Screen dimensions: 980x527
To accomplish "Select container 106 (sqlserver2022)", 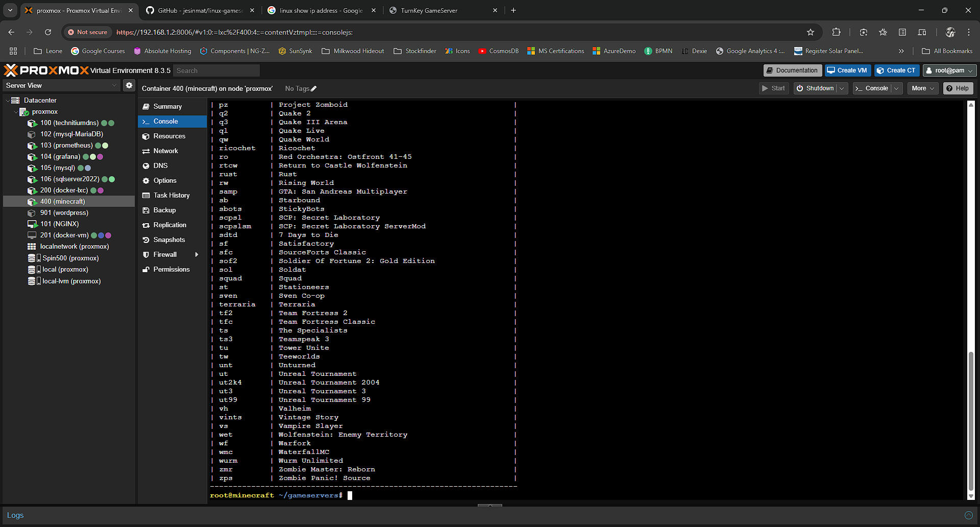I will pos(70,179).
